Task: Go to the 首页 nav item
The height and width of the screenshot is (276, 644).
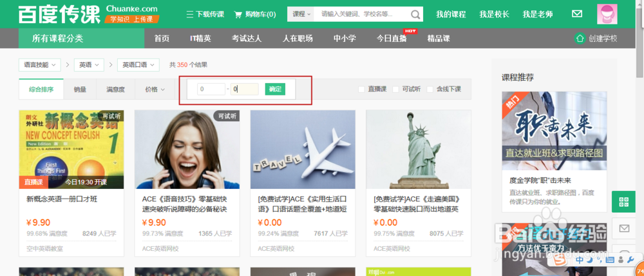Action: coord(162,39)
